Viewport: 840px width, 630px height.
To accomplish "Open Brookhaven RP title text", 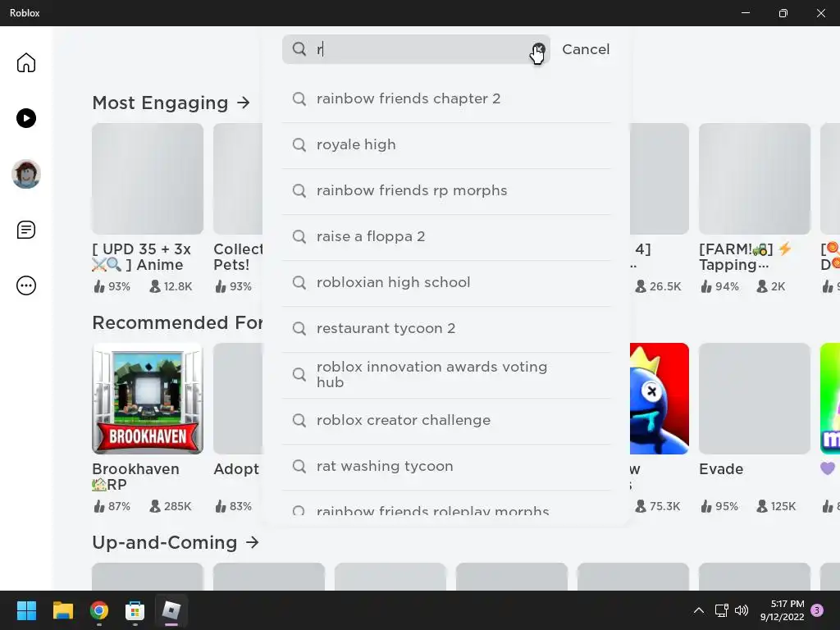I will coord(135,477).
